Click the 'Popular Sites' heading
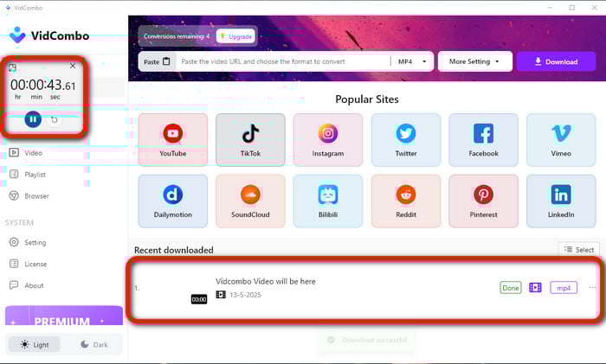The width and height of the screenshot is (606, 364). (x=367, y=99)
